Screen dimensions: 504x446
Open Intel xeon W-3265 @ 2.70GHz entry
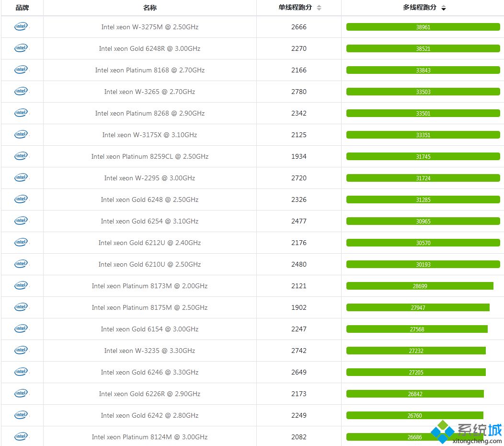(149, 92)
